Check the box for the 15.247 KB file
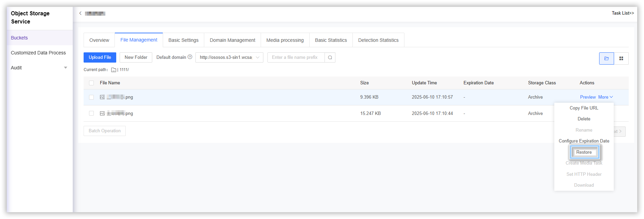Image resolution: width=644 pixels, height=219 pixels. 91,114
